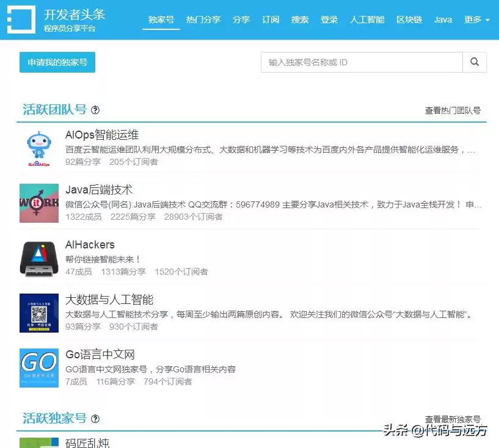Open the 订阅 menu item
This screenshot has width=499, height=448.
point(271,19)
